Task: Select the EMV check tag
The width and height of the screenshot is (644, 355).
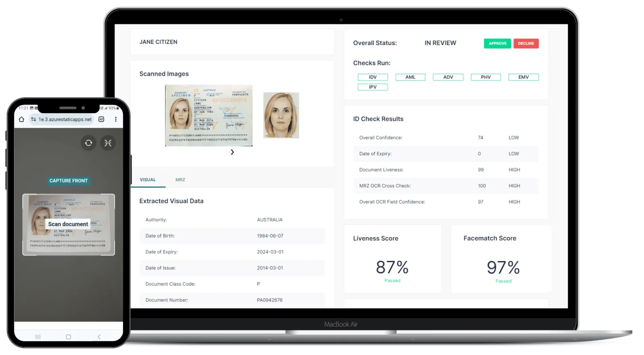Action: tap(524, 77)
